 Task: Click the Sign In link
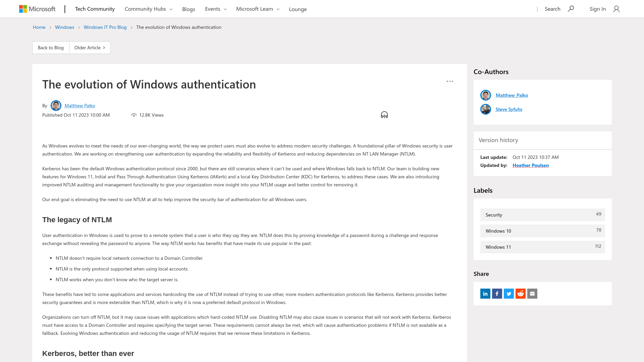tap(598, 9)
